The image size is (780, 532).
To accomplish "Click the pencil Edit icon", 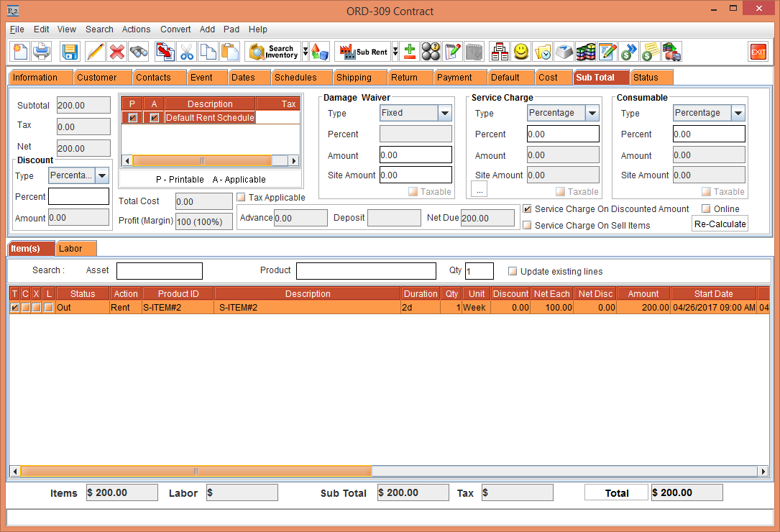I will pos(95,52).
